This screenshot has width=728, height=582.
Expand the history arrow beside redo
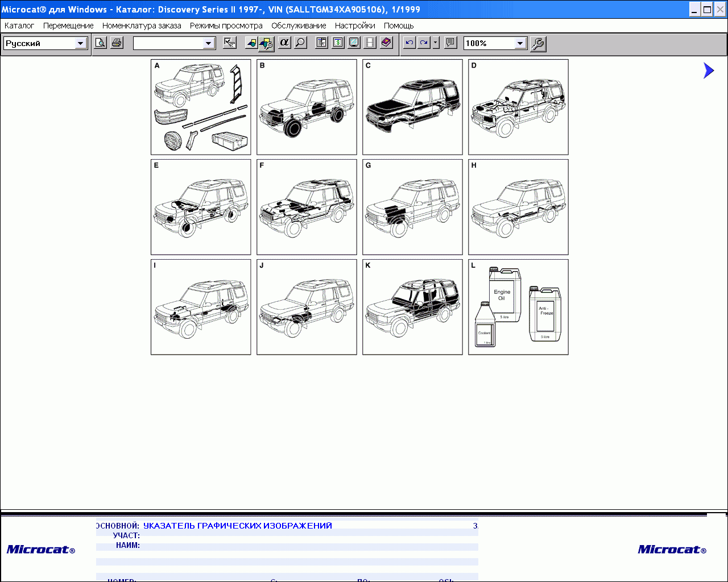click(436, 43)
